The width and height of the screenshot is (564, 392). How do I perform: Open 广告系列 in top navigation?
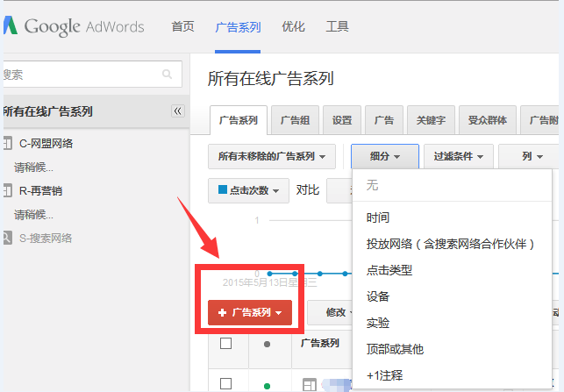(238, 27)
